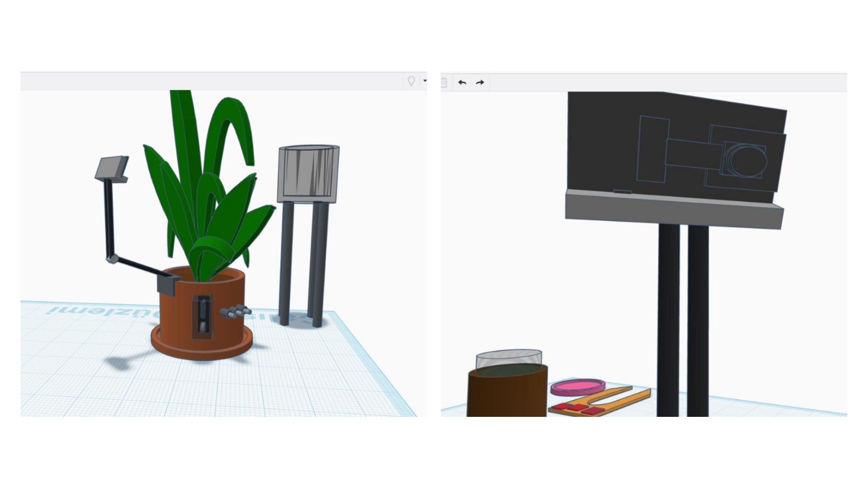The image size is (868, 488).
Task: Select the black support legs under the shelf
Action: [x=683, y=321]
